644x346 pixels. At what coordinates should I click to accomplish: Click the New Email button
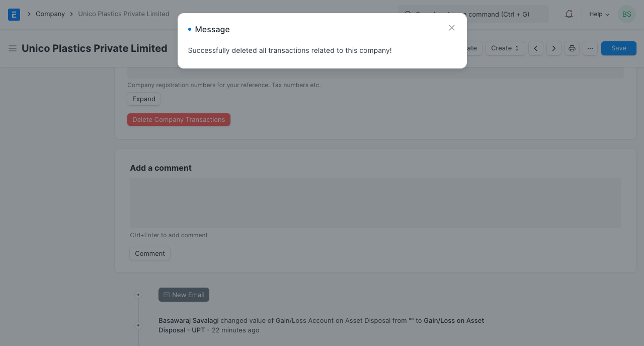tap(184, 295)
